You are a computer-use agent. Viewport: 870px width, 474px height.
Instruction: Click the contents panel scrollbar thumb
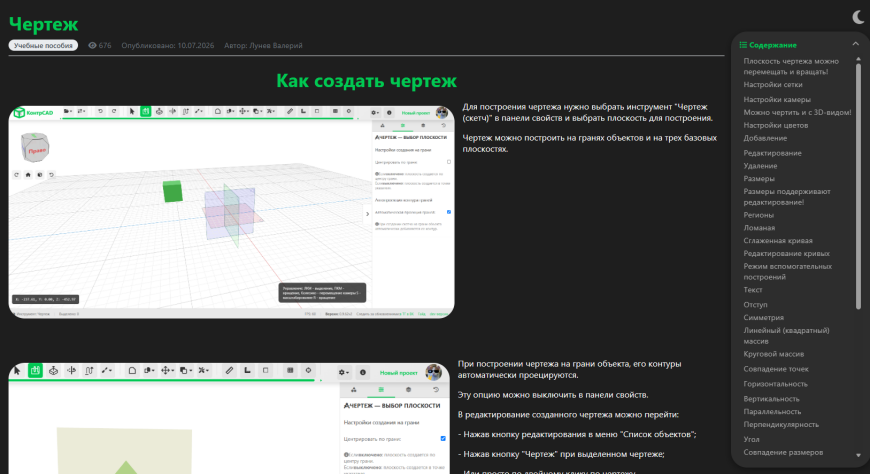[858, 186]
